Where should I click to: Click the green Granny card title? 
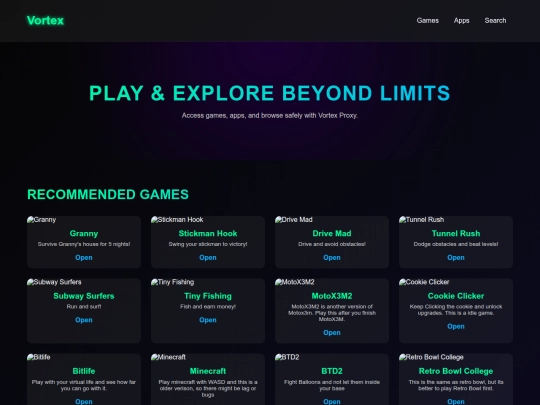[84, 233]
